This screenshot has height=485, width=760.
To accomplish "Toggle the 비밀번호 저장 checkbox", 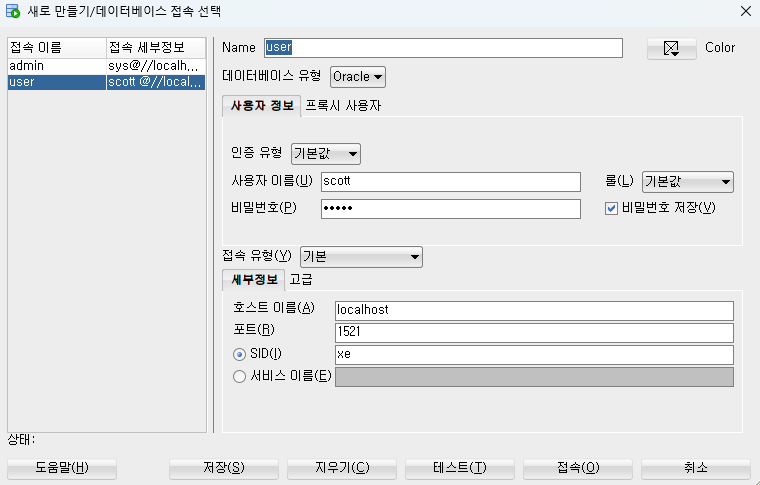I will tap(611, 208).
